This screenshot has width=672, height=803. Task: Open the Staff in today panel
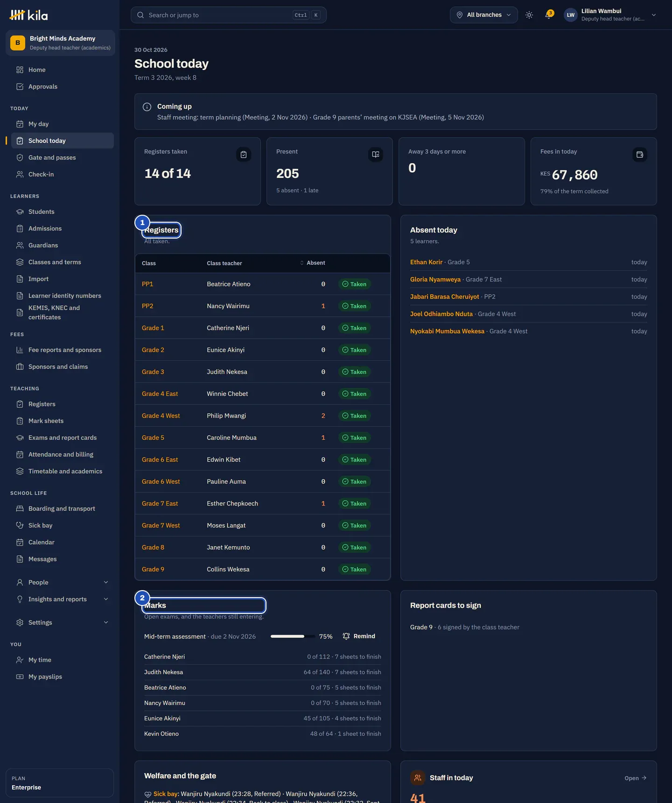click(636, 778)
